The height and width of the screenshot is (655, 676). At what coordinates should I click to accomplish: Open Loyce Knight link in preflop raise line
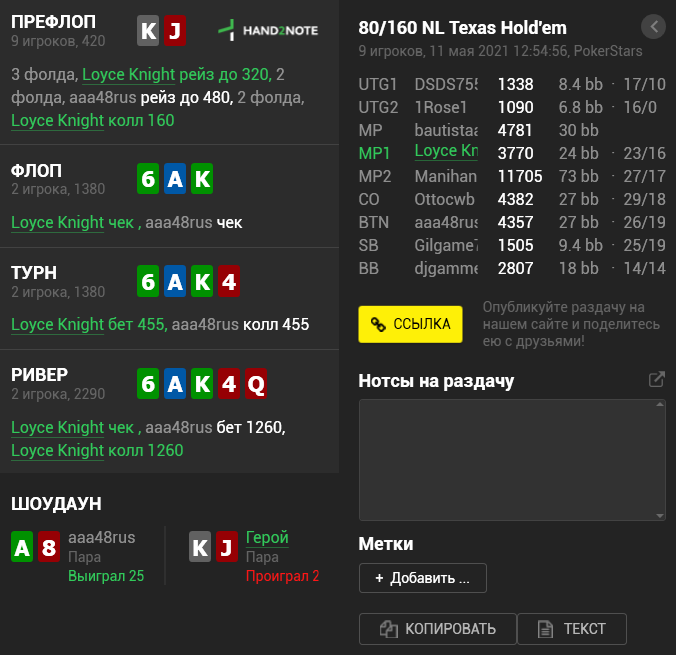[128, 75]
